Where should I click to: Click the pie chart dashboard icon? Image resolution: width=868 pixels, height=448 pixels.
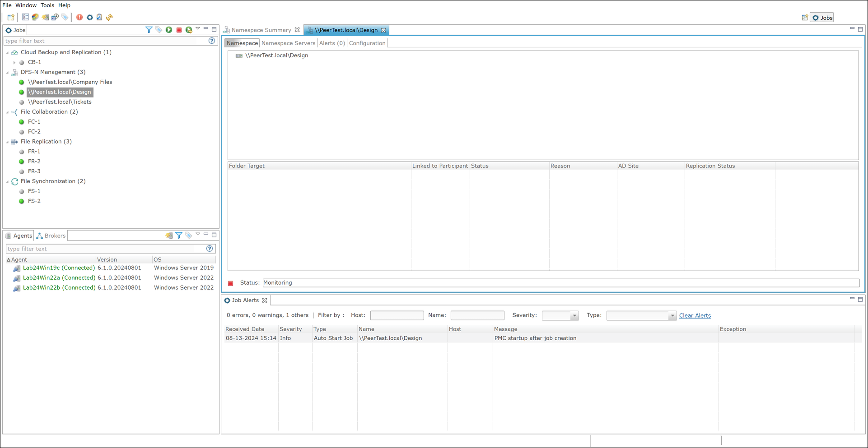click(x=35, y=17)
